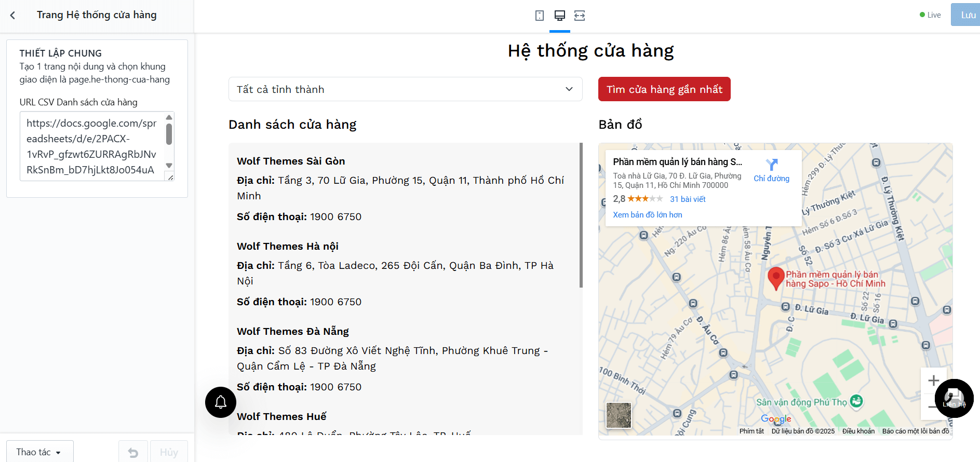Image resolution: width=980 pixels, height=462 pixels.
Task: Click the CSV textarea scrollbar down arrow
Action: tap(169, 166)
